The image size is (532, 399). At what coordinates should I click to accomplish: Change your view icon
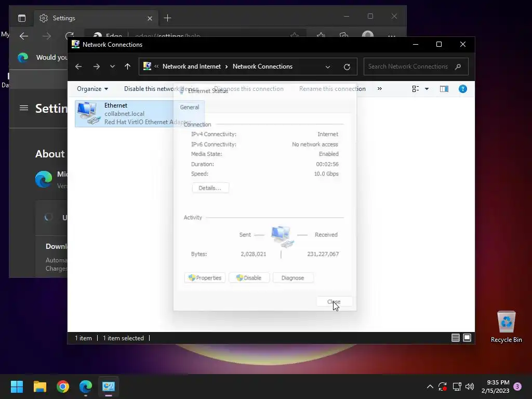415,89
